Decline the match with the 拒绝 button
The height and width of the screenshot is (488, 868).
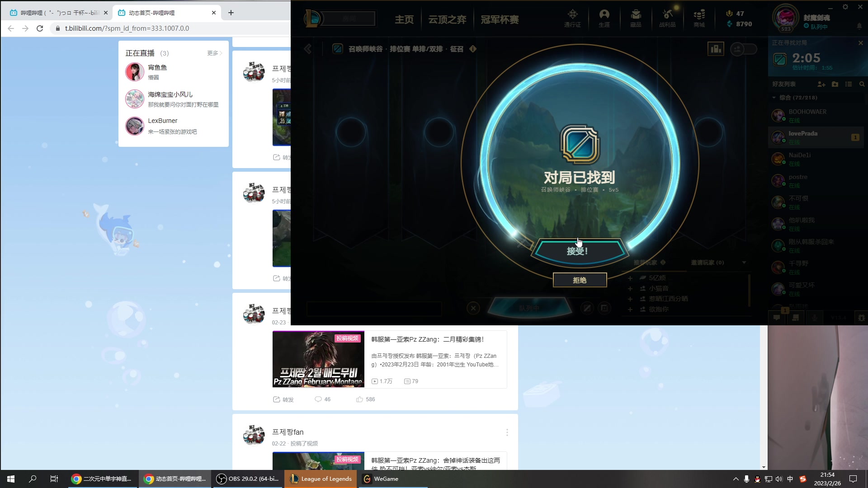coord(580,280)
